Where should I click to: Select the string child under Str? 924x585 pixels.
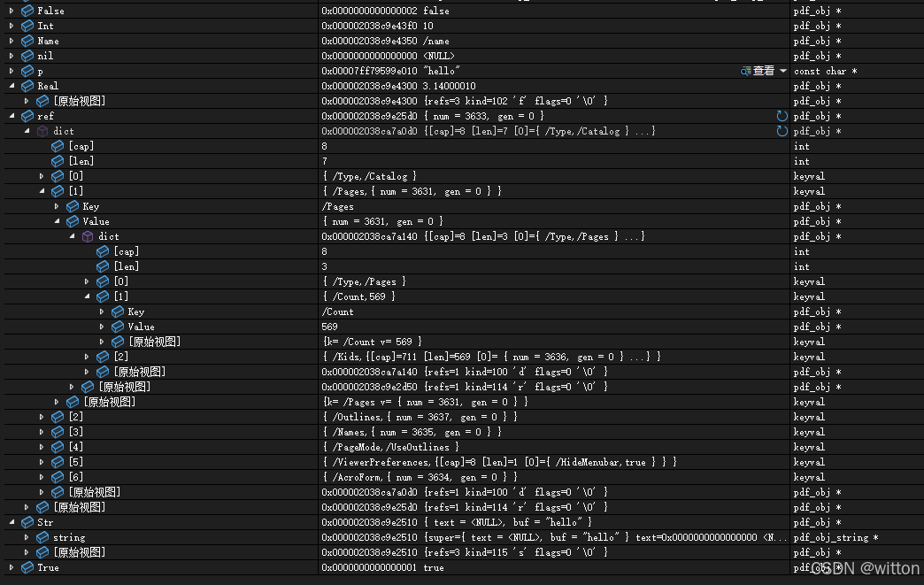coord(69,537)
